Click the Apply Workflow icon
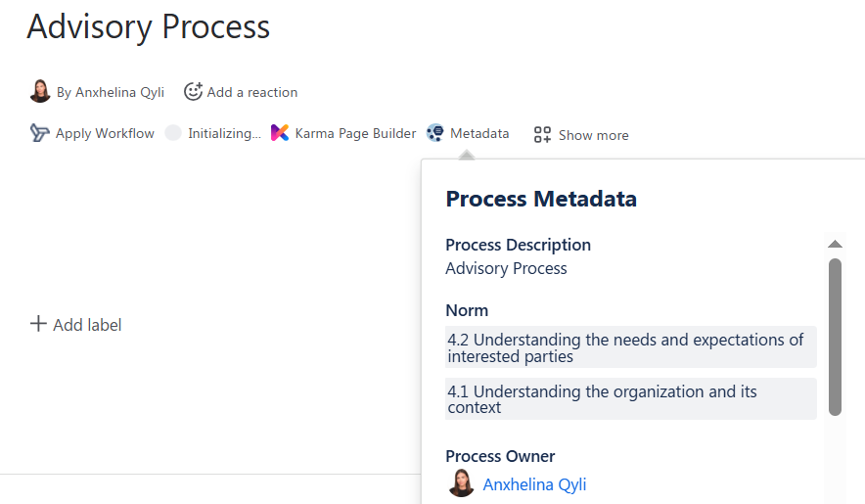865x504 pixels. [x=39, y=133]
